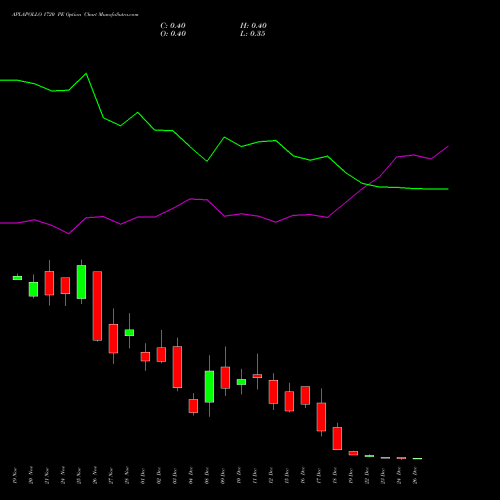Click the green indicator line peak
Image resolution: width=500 pixels, height=500 pixels.
point(86,73)
